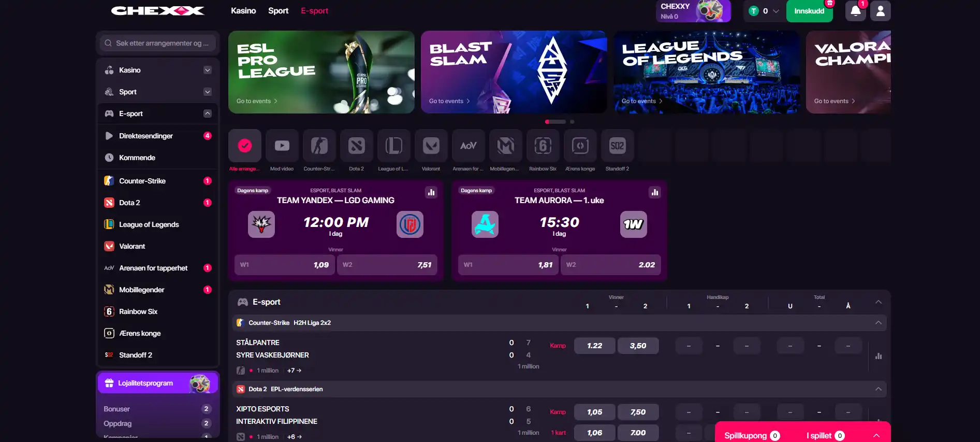The width and height of the screenshot is (980, 442).
Task: Collapse the E-sport events table
Action: click(x=879, y=302)
